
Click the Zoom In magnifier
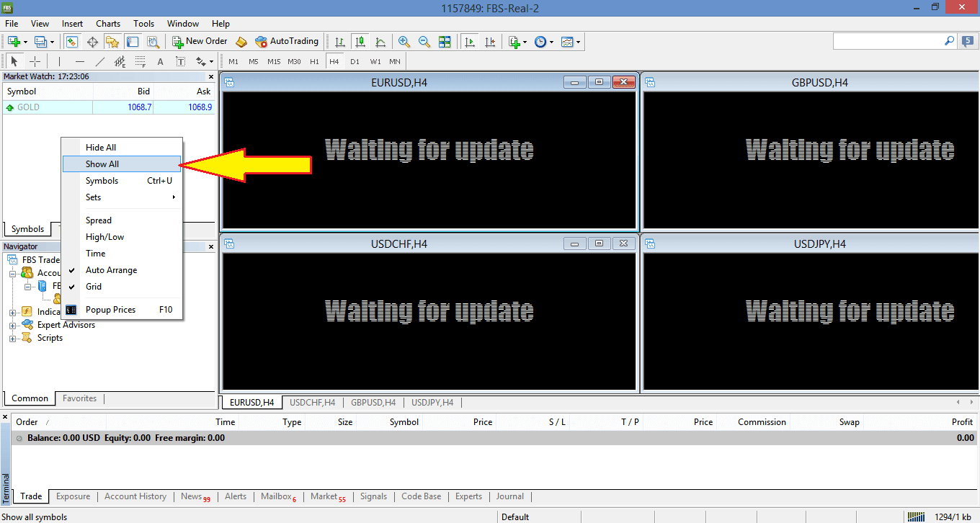(x=404, y=42)
